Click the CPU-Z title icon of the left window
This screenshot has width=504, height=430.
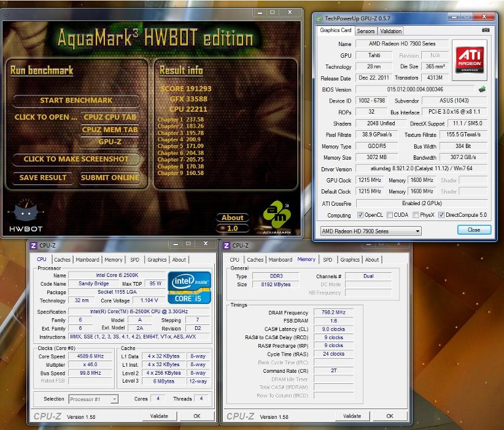tap(33, 246)
